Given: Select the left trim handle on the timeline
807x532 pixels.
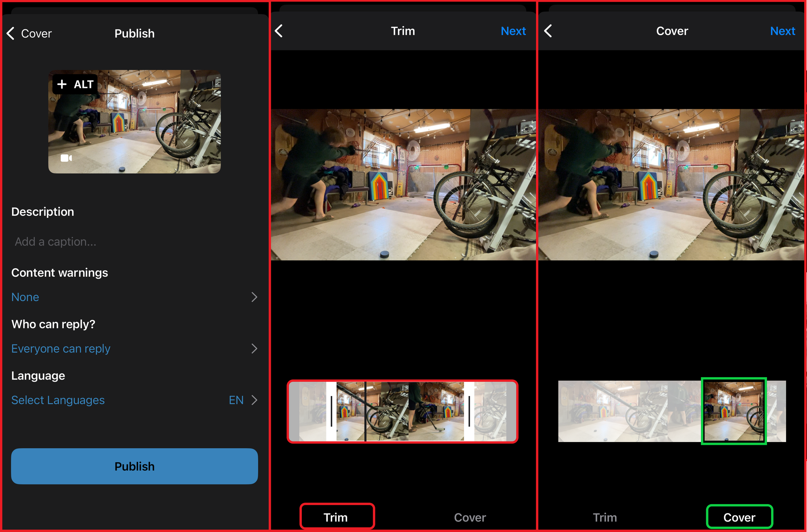Looking at the screenshot, I should [331, 411].
